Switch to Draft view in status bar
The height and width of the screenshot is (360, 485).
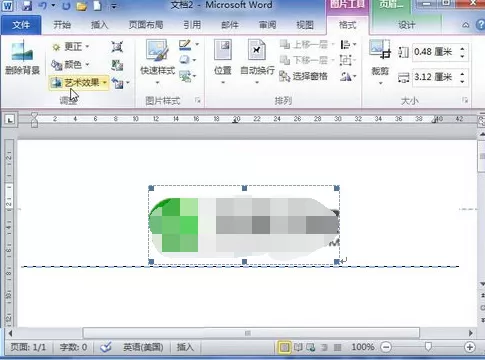pos(337,347)
